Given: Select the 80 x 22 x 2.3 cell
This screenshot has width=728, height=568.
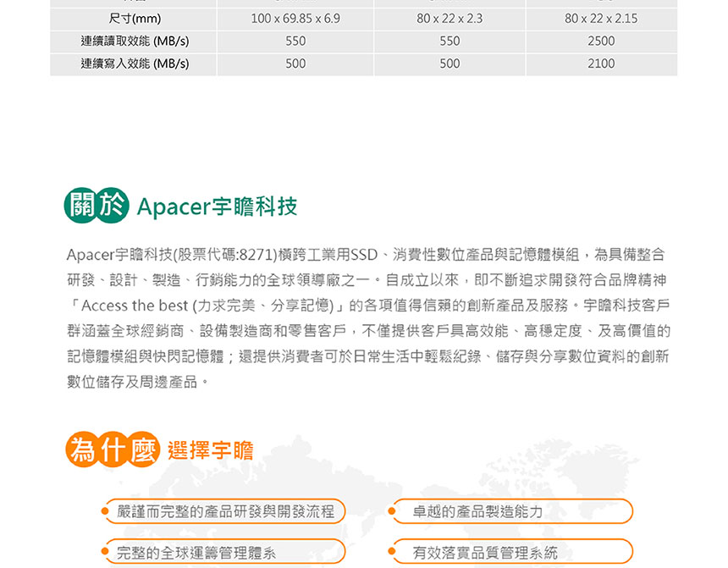Looking at the screenshot, I should click(x=449, y=19).
